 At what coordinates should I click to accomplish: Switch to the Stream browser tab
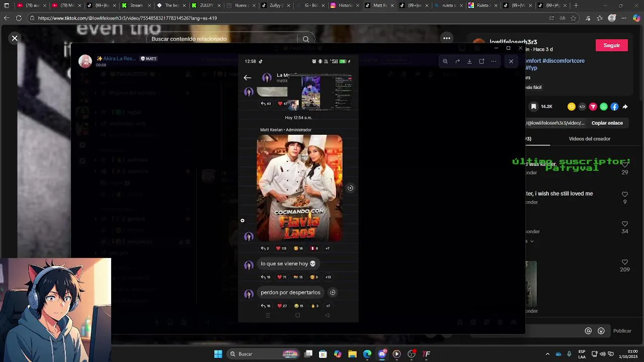(x=137, y=6)
